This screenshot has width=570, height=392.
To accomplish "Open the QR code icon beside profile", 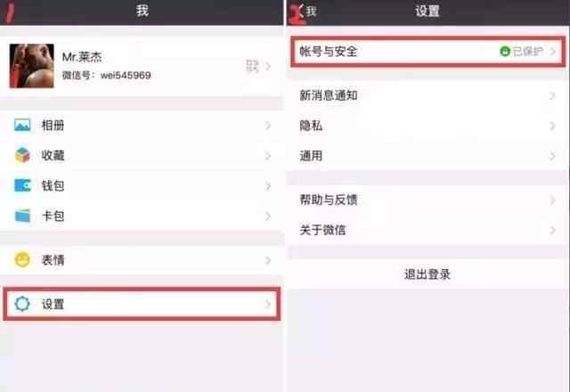I will [x=252, y=66].
